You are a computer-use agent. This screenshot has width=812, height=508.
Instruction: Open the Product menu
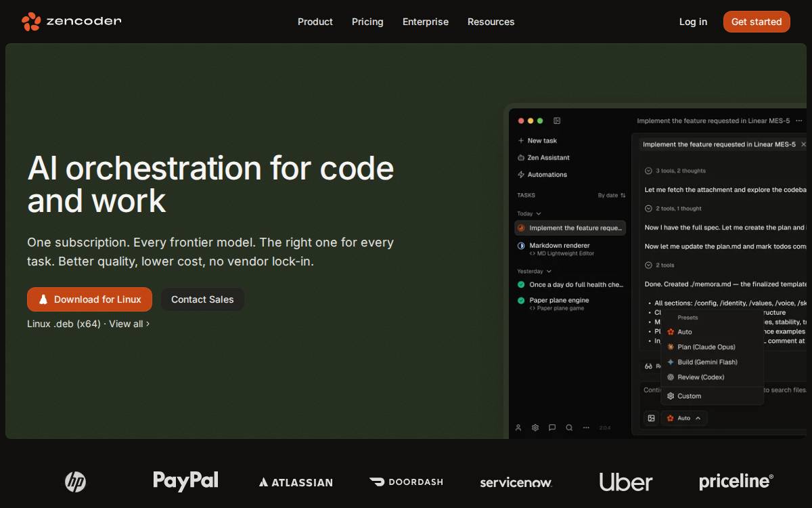pyautogui.click(x=315, y=22)
